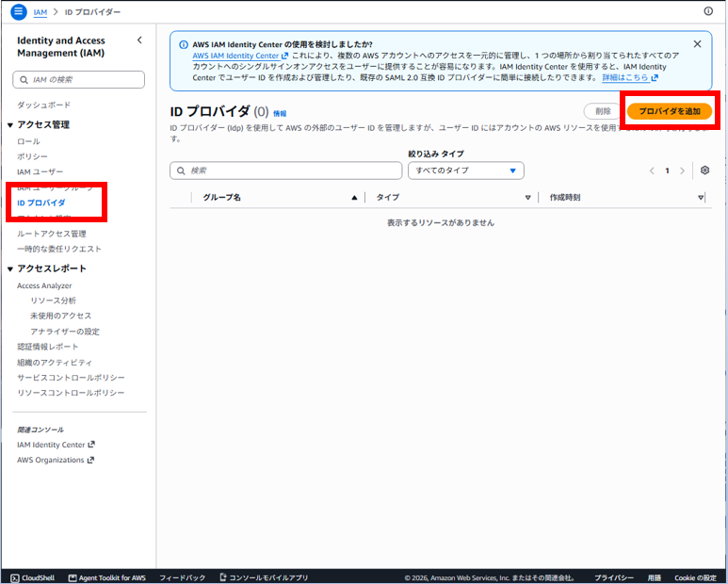Click フィードバック in the footer

[x=182, y=578]
